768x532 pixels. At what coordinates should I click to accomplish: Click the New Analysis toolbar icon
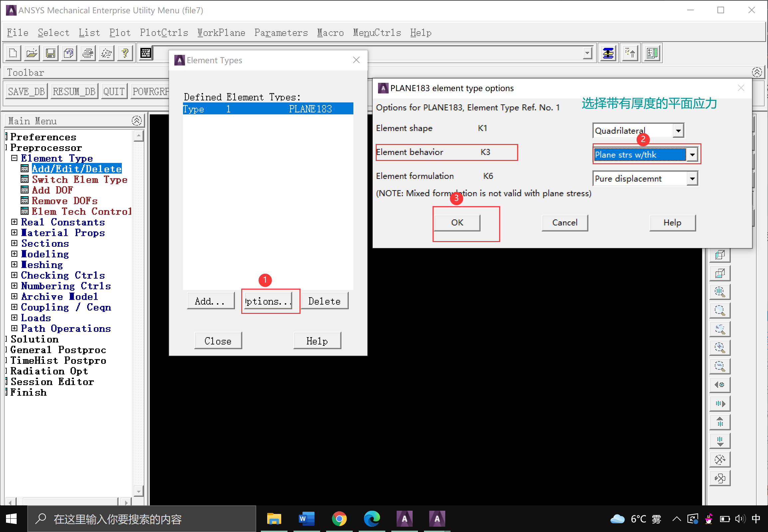point(13,53)
